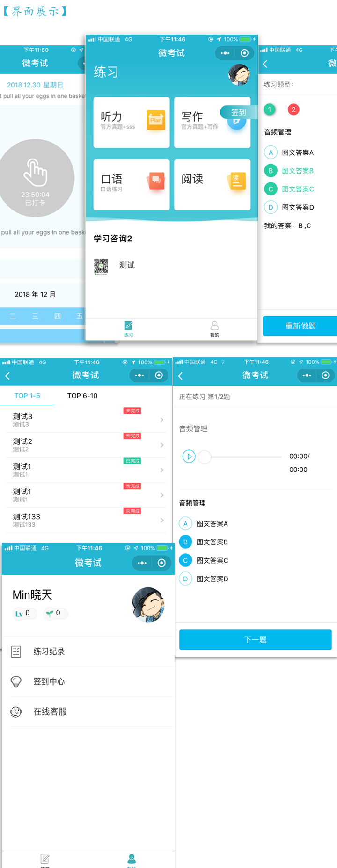Viewport: 337px width, 868px height.
Task: Expand the 测试3 list entry chevron
Action: (x=162, y=420)
